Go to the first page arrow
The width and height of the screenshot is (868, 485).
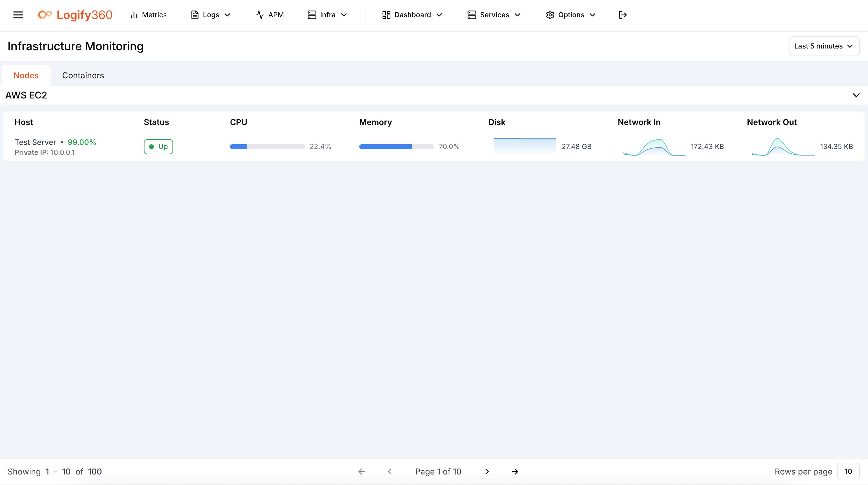point(362,472)
